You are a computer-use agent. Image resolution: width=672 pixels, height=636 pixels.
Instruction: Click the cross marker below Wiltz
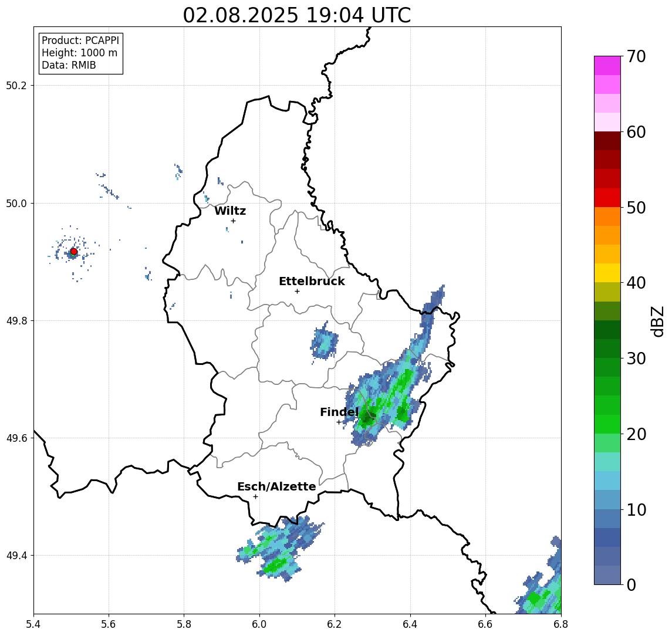[x=233, y=221]
